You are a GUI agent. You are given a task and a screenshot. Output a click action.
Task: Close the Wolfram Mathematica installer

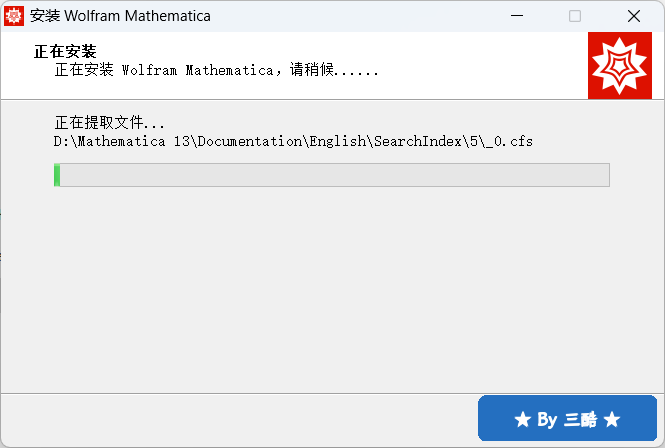point(634,16)
